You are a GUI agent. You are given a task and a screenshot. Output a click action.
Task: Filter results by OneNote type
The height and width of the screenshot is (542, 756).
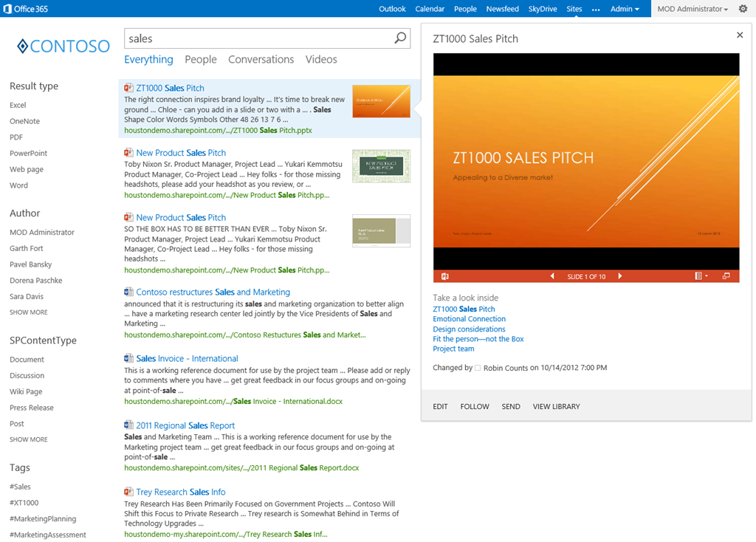pyautogui.click(x=24, y=121)
